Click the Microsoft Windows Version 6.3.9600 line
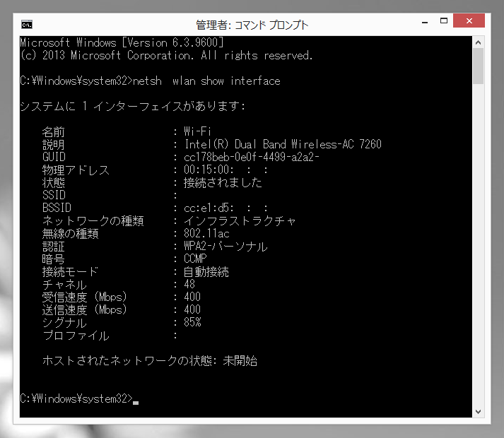 (x=122, y=42)
